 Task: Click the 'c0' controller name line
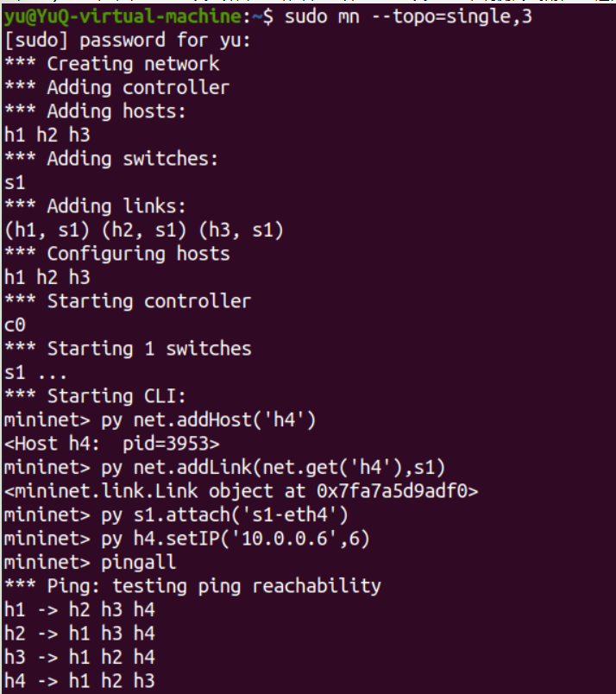16,325
